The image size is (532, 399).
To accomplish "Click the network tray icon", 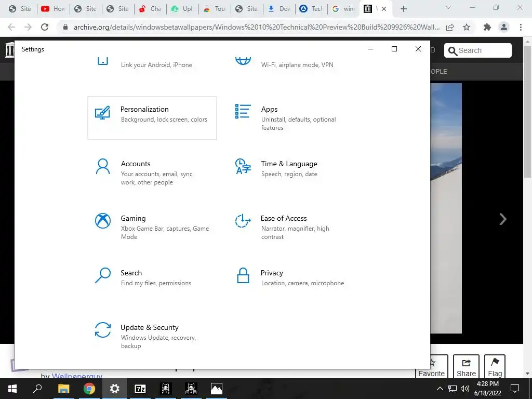I will coord(453,389).
